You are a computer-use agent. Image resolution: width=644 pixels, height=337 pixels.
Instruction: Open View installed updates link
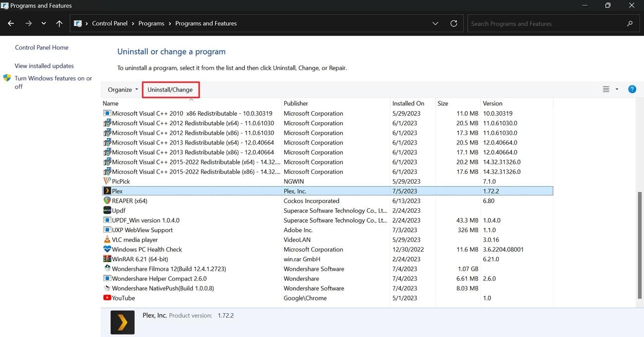44,66
